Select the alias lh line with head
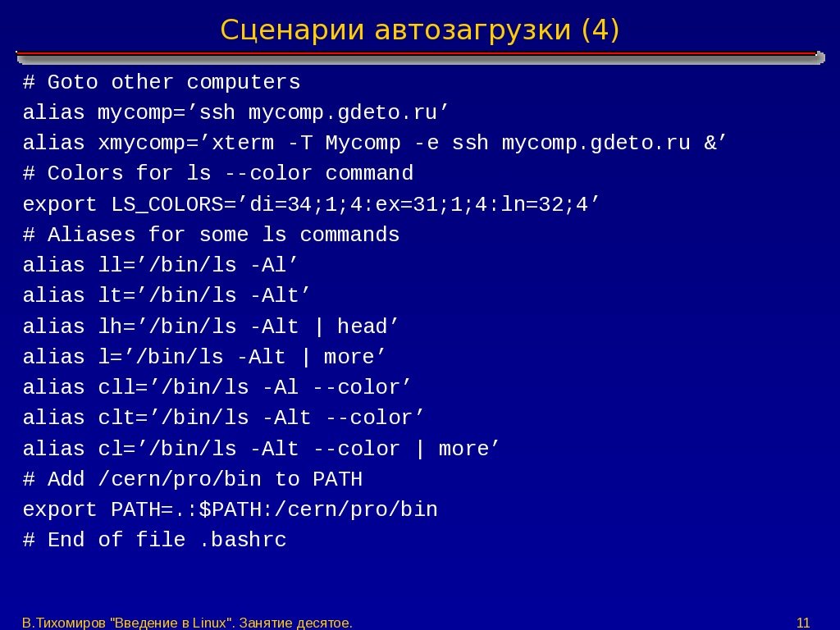Viewport: 840px width, 630px height. tap(211, 326)
